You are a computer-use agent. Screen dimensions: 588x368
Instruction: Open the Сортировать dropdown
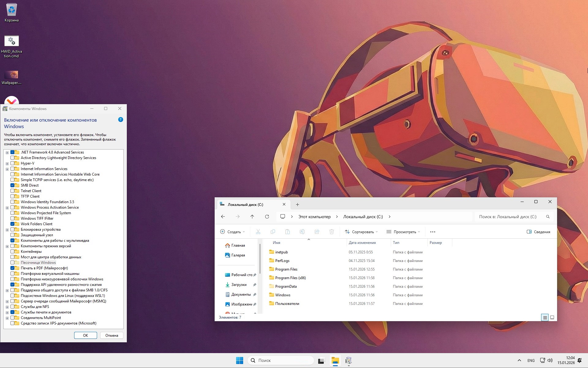pos(361,232)
